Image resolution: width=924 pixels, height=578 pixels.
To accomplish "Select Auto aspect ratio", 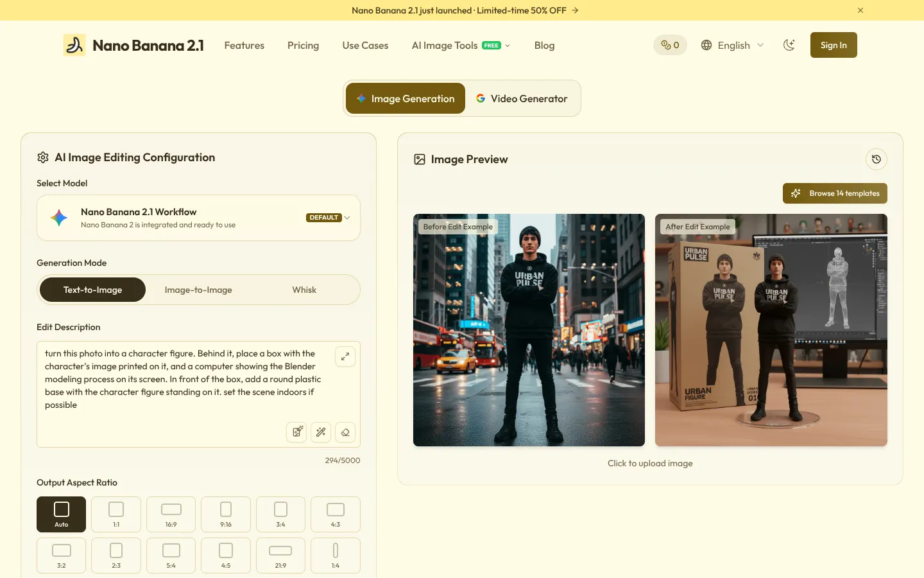I will point(62,514).
